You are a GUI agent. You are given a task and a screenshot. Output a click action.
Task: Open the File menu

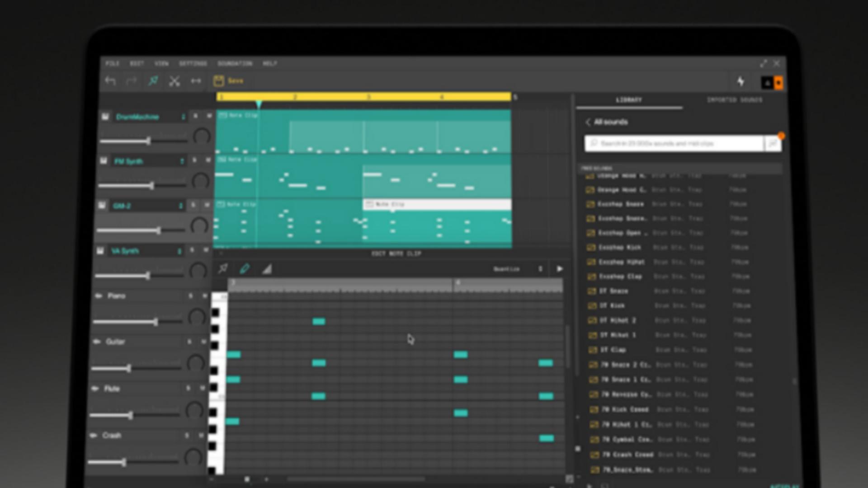(x=112, y=63)
